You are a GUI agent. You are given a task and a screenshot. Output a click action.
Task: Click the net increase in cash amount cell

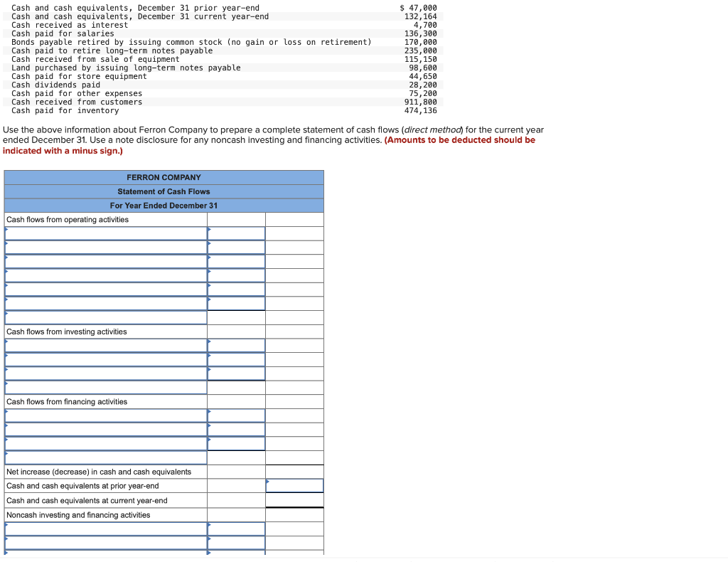pyautogui.click(x=294, y=472)
